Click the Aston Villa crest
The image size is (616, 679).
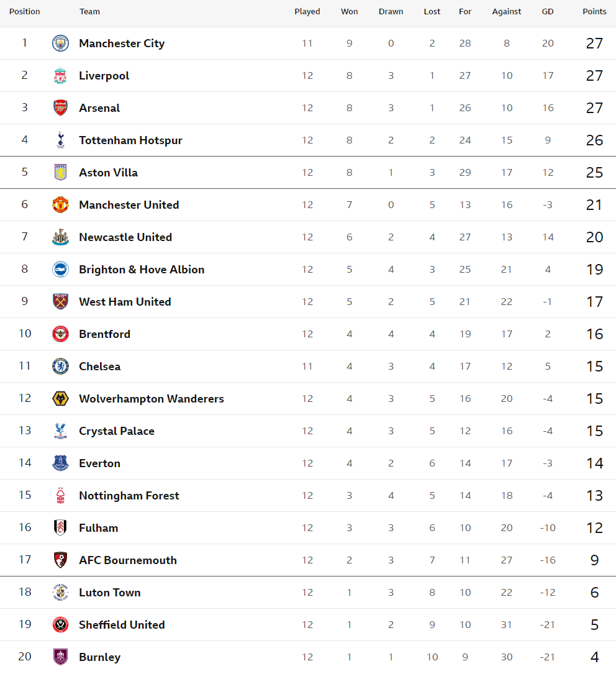60,172
